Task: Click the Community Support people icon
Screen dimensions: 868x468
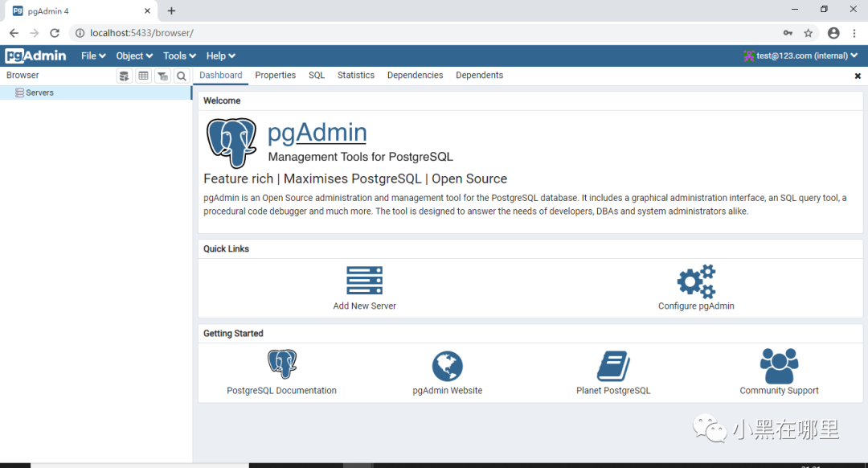Action: 779,366
